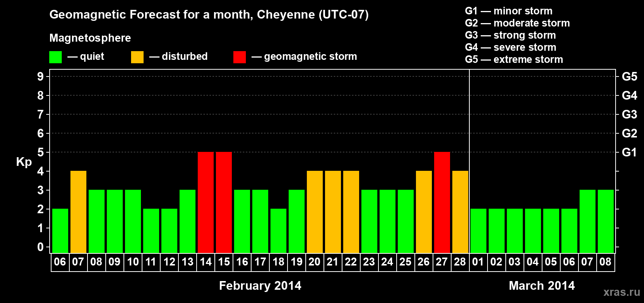This screenshot has width=644, height=303.
Task: Click the date cell '15' under the chart
Action: click(224, 262)
